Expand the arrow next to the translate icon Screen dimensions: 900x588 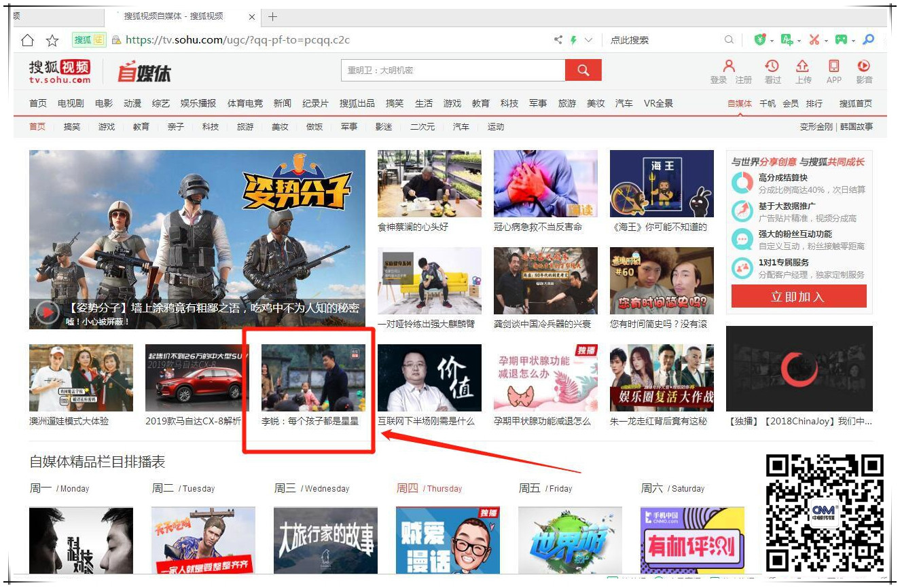pos(799,41)
